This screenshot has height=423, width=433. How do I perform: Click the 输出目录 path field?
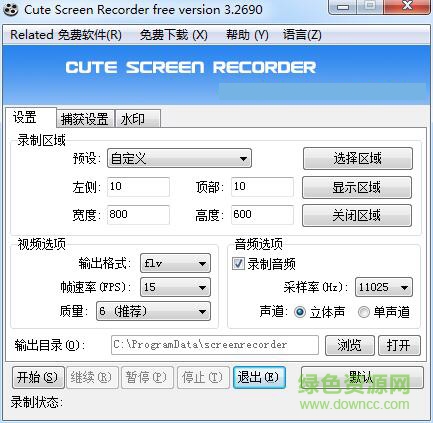point(215,345)
